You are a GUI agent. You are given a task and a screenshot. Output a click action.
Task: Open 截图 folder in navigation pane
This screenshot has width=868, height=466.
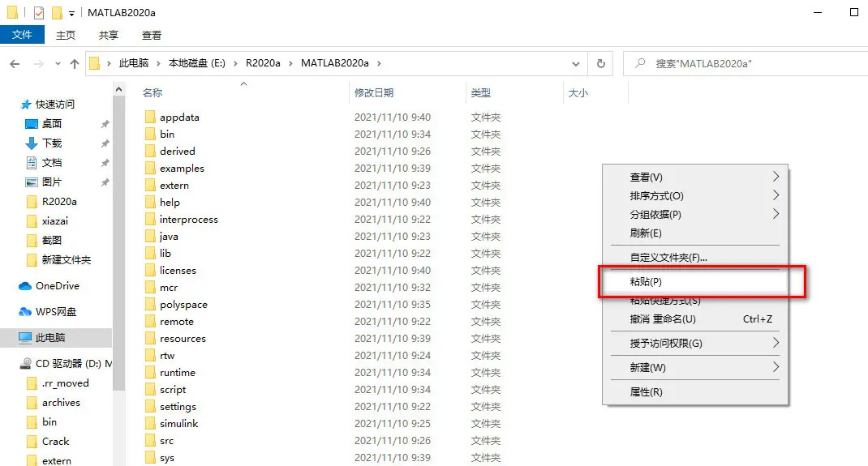(x=51, y=241)
